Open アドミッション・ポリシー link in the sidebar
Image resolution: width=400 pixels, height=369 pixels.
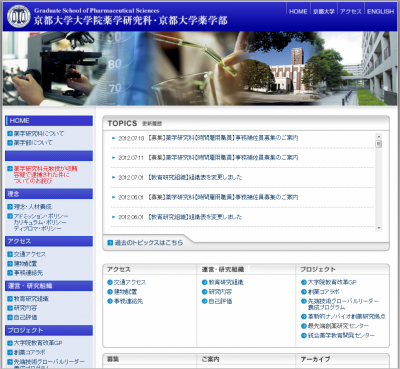click(41, 216)
